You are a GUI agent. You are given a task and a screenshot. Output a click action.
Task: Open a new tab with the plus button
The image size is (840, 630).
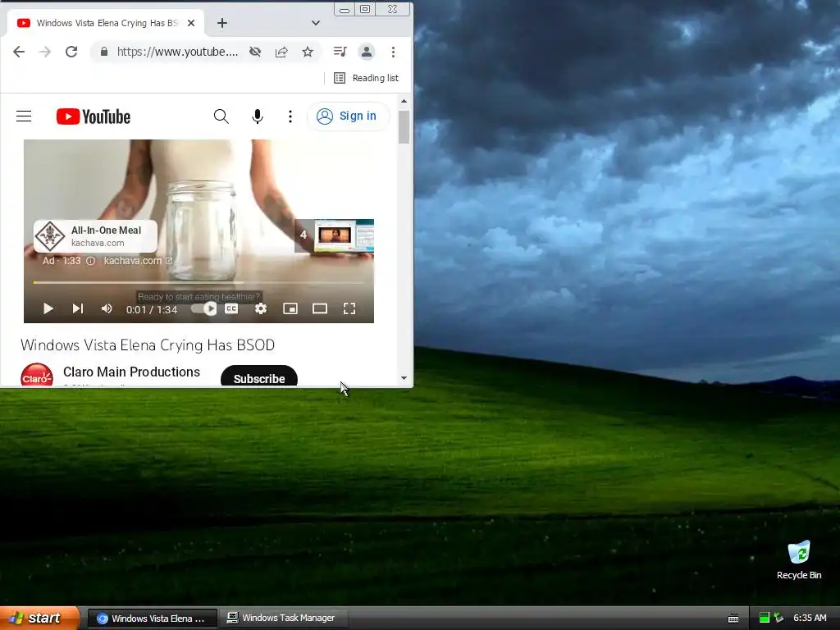click(x=222, y=23)
